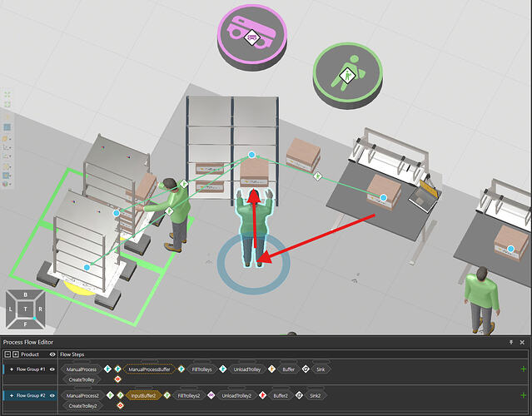
Task: Click purple vehicle connector after FillTrolleys2
Action: (x=211, y=395)
